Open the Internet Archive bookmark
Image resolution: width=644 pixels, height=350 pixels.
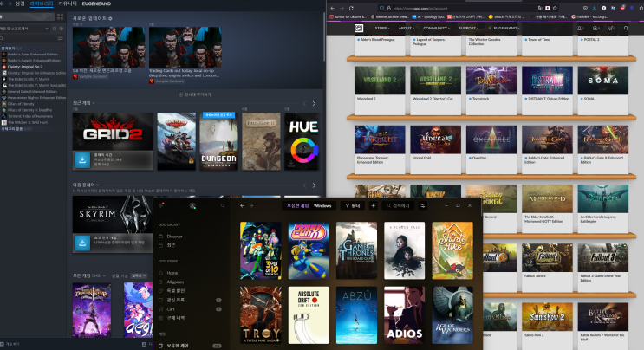tap(389, 16)
